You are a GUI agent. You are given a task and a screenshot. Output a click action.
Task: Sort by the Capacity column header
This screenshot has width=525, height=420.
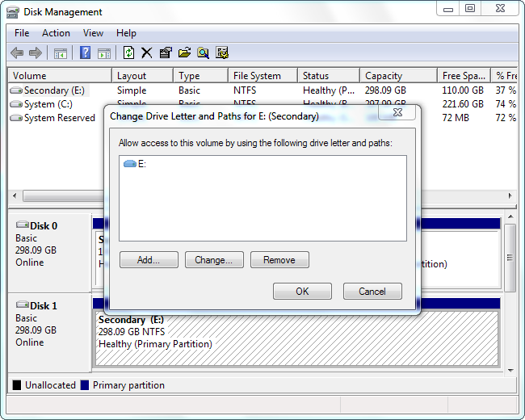click(399, 76)
